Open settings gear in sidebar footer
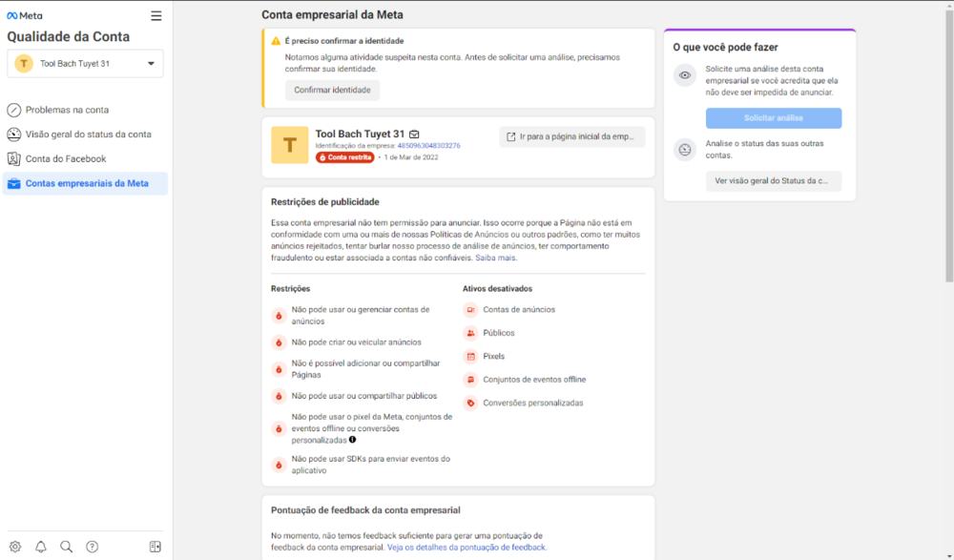This screenshot has width=954, height=560. (x=15, y=547)
